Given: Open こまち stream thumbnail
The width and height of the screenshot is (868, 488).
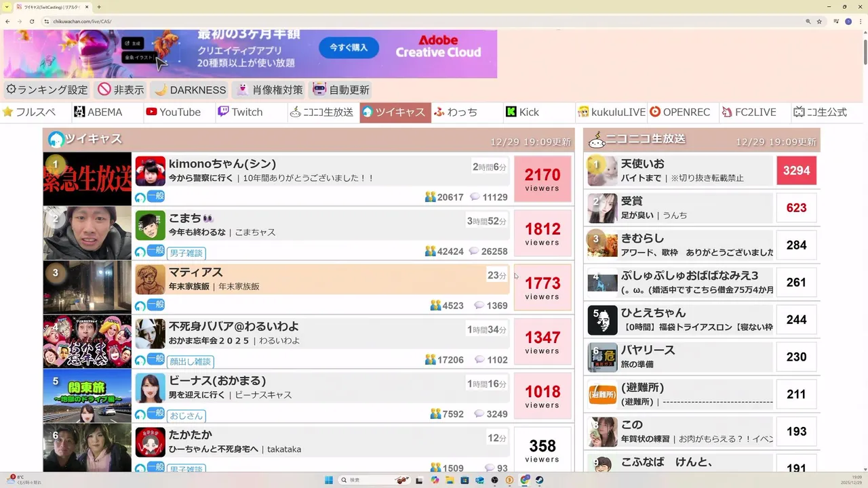Looking at the screenshot, I should coord(87,233).
